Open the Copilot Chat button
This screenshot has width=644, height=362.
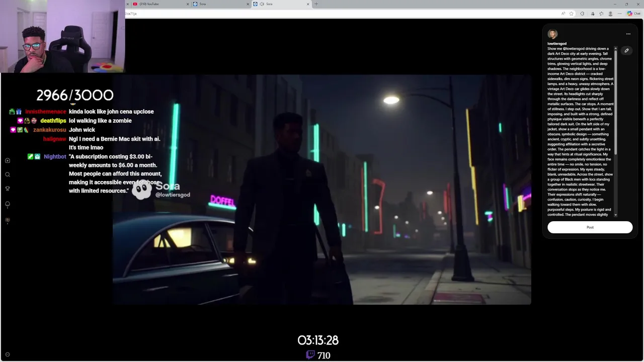pyautogui.click(x=633, y=14)
